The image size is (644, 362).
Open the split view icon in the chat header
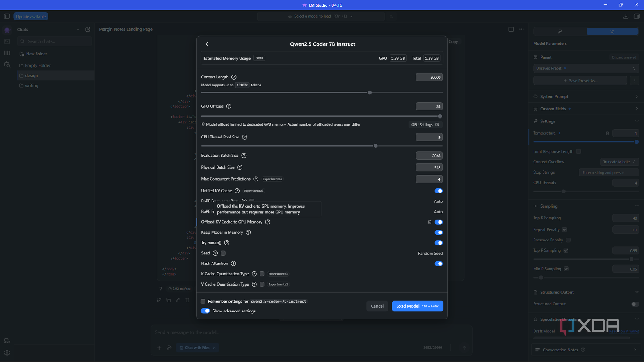pyautogui.click(x=511, y=29)
